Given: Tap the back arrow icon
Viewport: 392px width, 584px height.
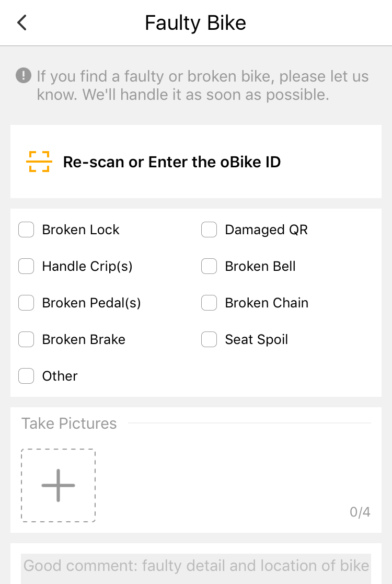Looking at the screenshot, I should [21, 22].
